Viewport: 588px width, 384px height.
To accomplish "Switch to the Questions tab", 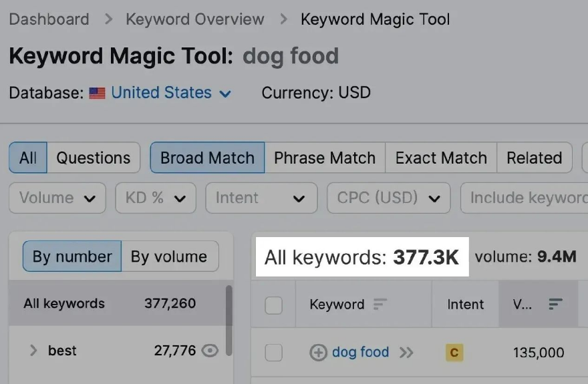I will point(94,158).
